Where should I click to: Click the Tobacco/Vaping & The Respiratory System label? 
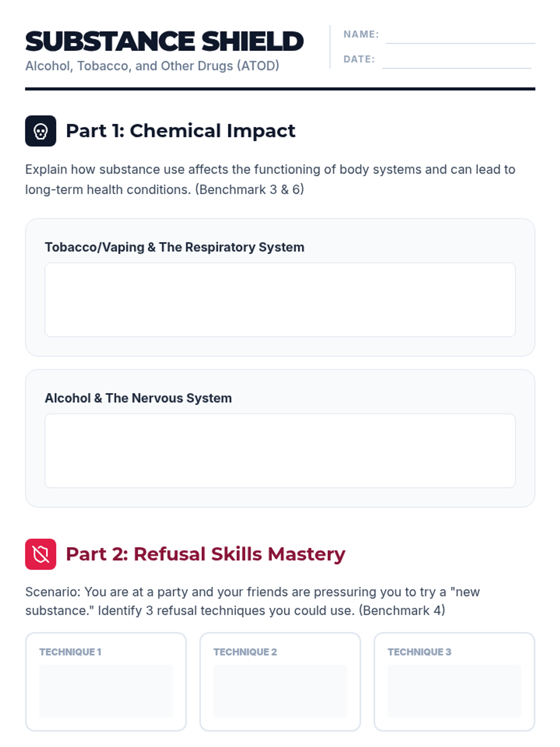pyautogui.click(x=175, y=247)
